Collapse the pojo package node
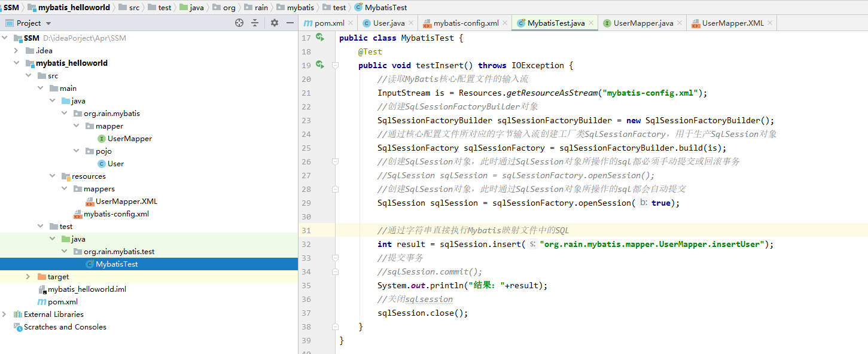868x354 pixels. click(x=77, y=151)
